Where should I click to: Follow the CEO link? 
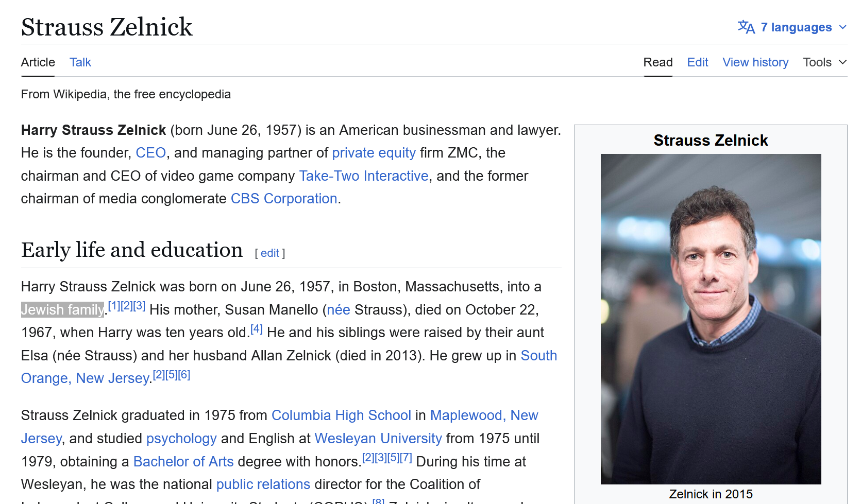pos(151,153)
